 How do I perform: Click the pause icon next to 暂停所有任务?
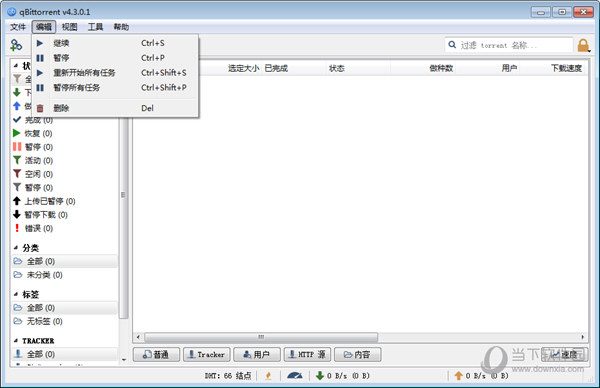coord(40,88)
